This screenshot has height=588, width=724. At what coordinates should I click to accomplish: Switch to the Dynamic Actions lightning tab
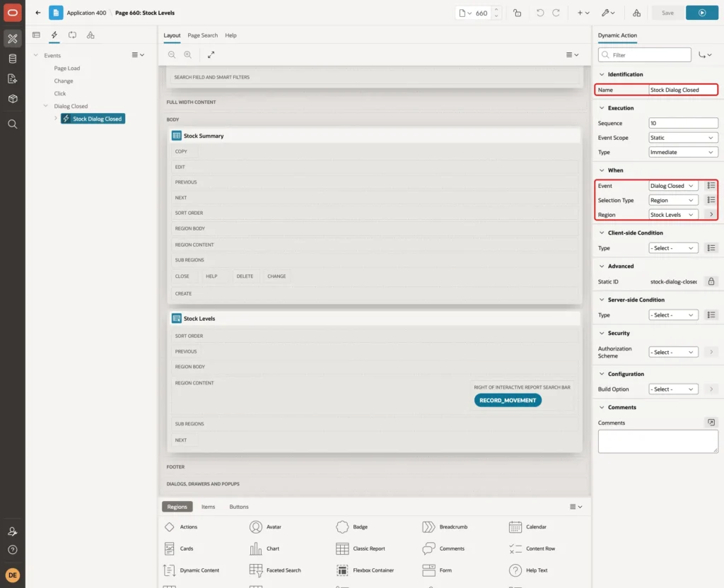54,35
